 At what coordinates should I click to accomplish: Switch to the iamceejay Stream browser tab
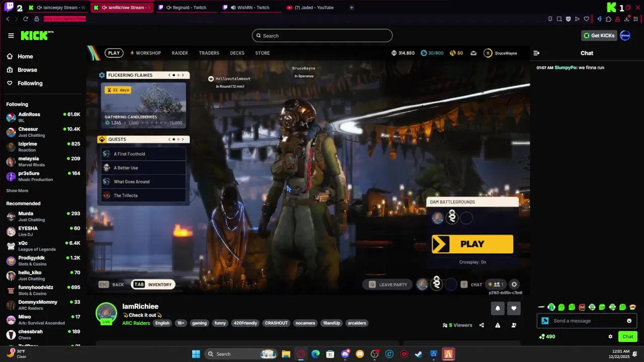point(56,8)
